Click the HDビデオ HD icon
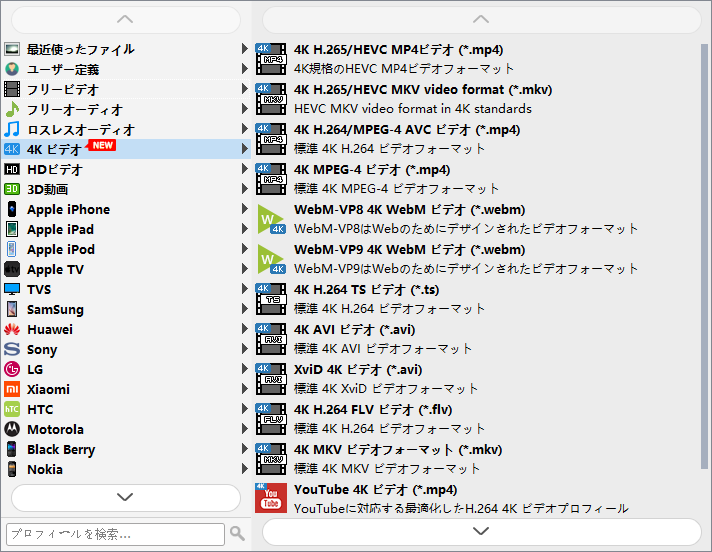Viewport: 712px width, 552px height. (x=12, y=169)
